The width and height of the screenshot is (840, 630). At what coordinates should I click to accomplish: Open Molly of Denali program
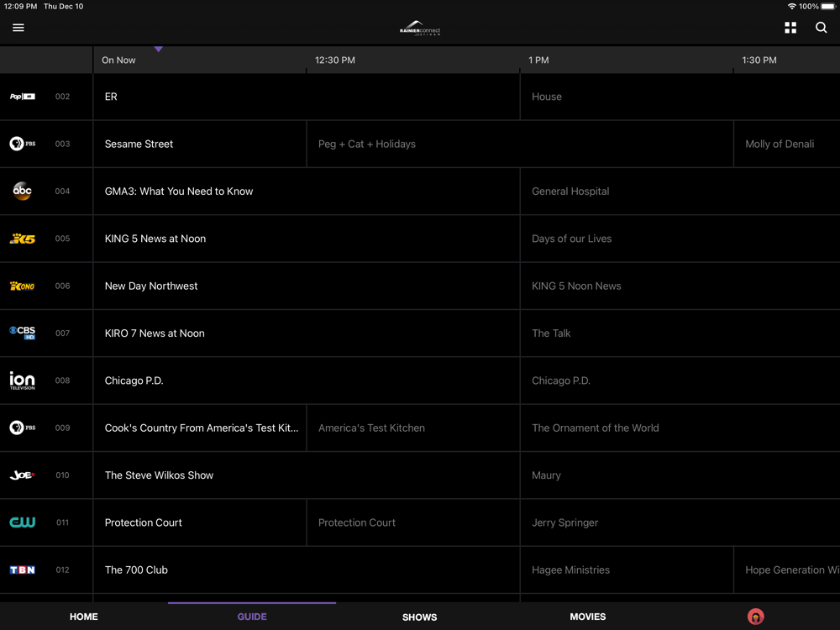coord(786,144)
